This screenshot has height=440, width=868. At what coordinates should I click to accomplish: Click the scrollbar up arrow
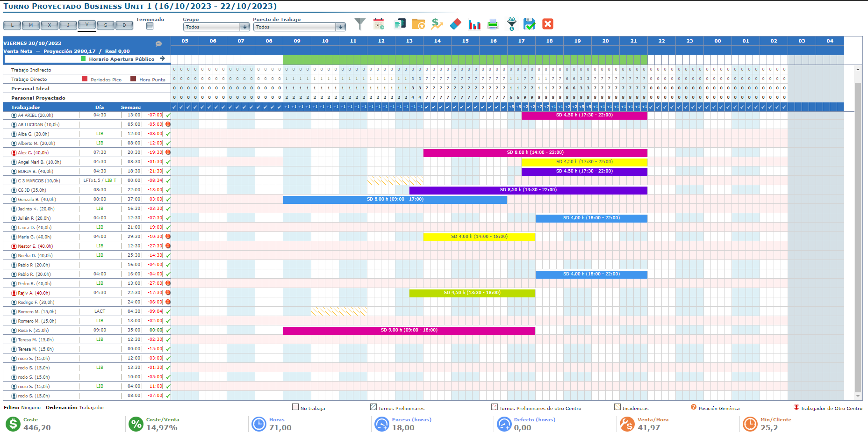(858, 69)
